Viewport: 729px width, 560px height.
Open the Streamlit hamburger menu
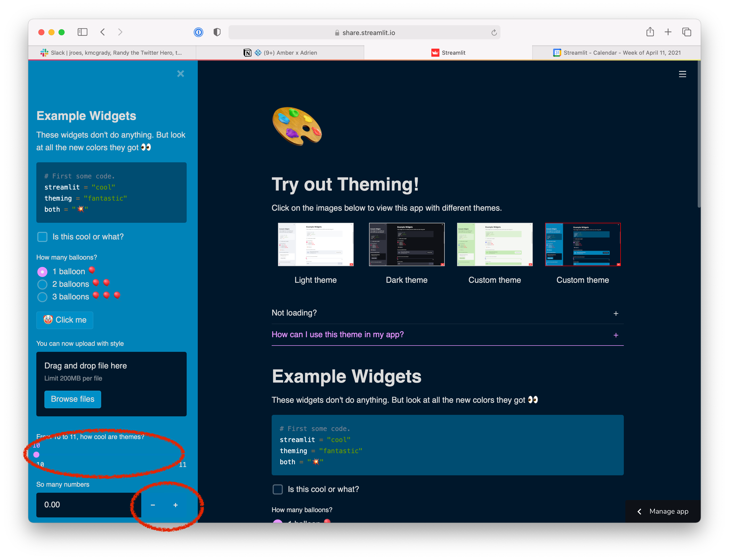coord(682,74)
